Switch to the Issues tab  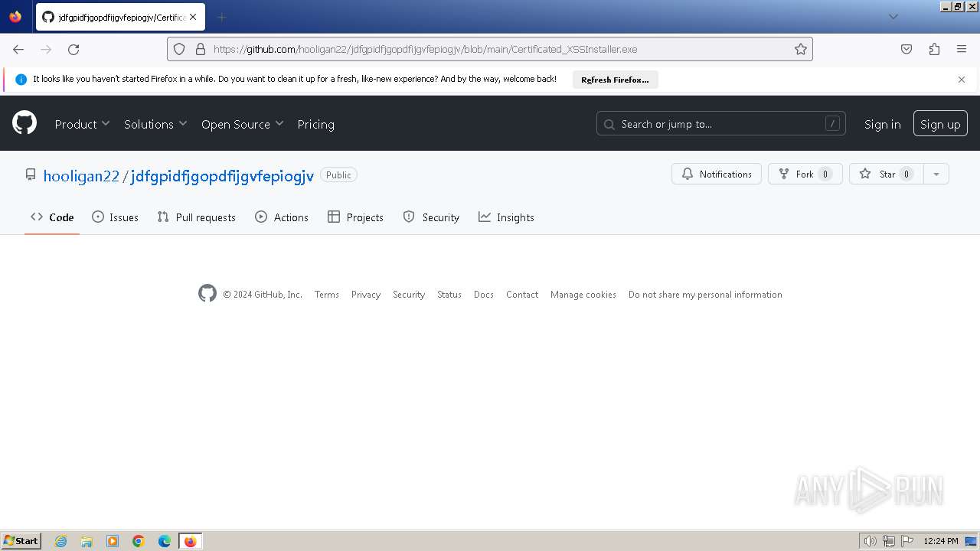(x=115, y=217)
